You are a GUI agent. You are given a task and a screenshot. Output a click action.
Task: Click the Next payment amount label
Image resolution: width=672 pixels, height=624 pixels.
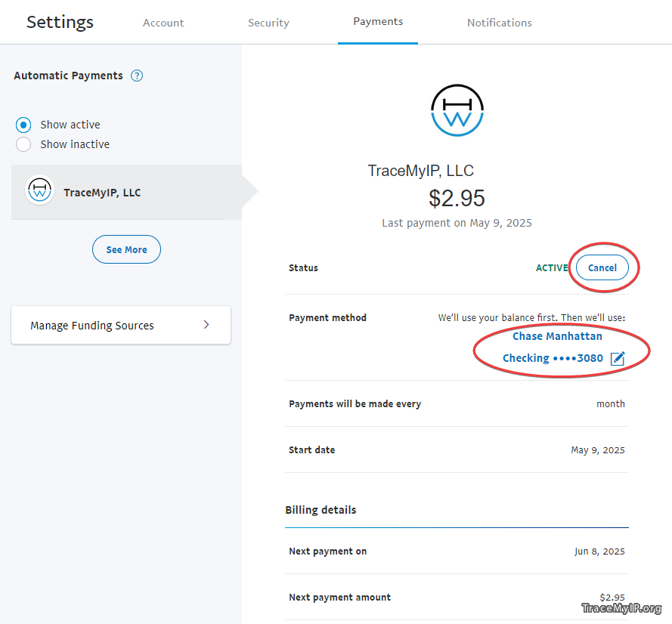point(340,598)
